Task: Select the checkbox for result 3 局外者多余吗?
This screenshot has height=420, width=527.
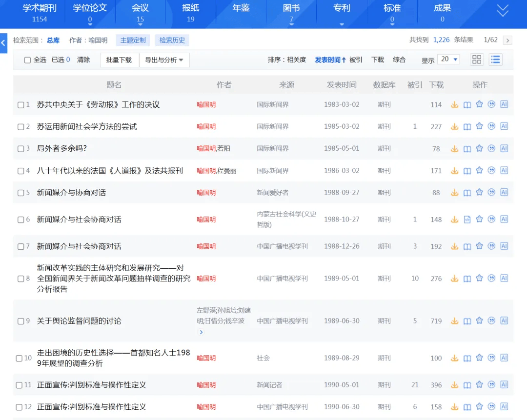Action: [21, 149]
